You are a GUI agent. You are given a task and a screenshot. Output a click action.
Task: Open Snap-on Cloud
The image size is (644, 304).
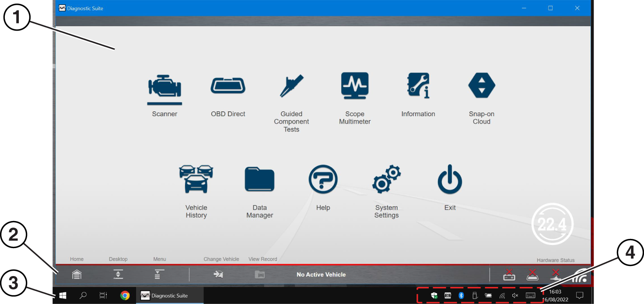click(482, 86)
